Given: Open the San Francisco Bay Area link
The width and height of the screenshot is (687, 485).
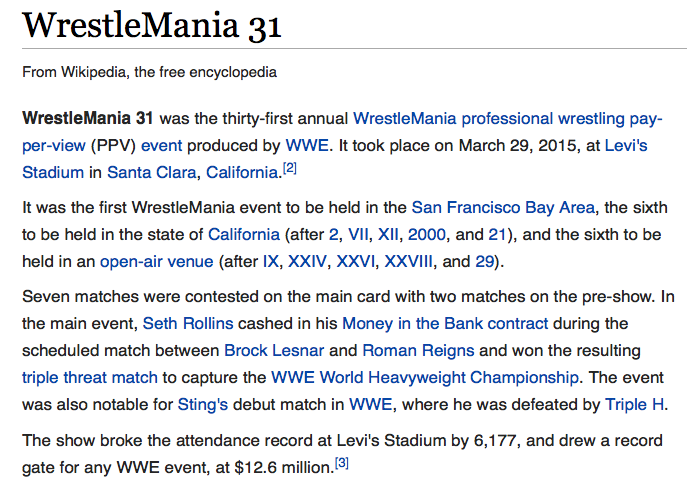Looking at the screenshot, I should pyautogui.click(x=503, y=208).
